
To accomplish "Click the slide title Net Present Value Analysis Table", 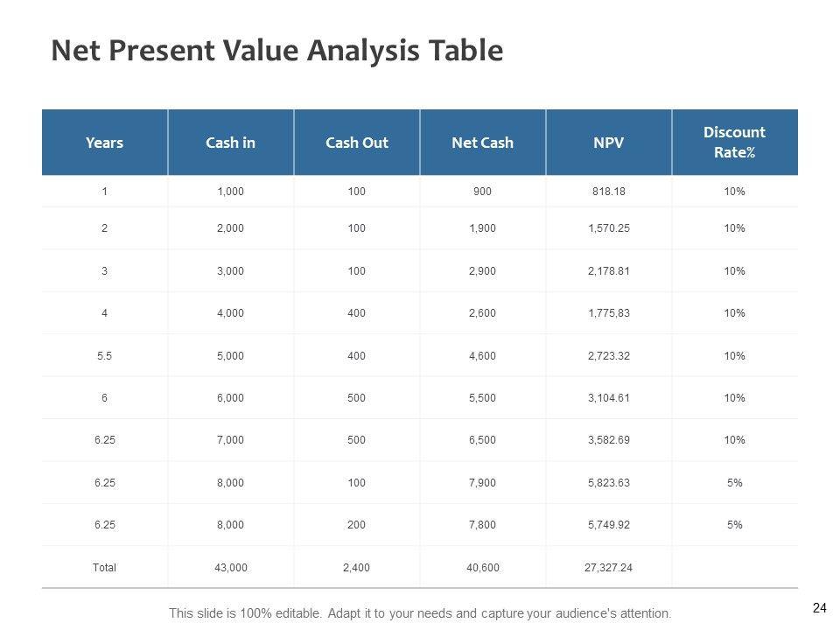I will 277,51.
